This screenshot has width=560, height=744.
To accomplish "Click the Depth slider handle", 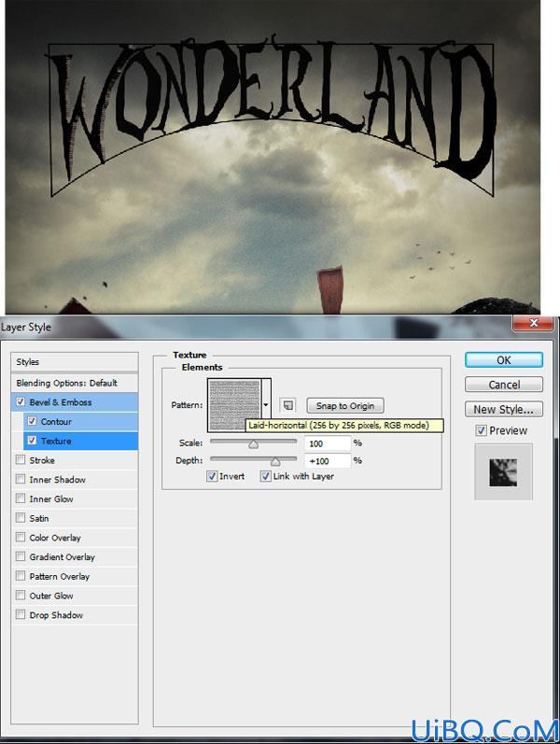I will [275, 461].
